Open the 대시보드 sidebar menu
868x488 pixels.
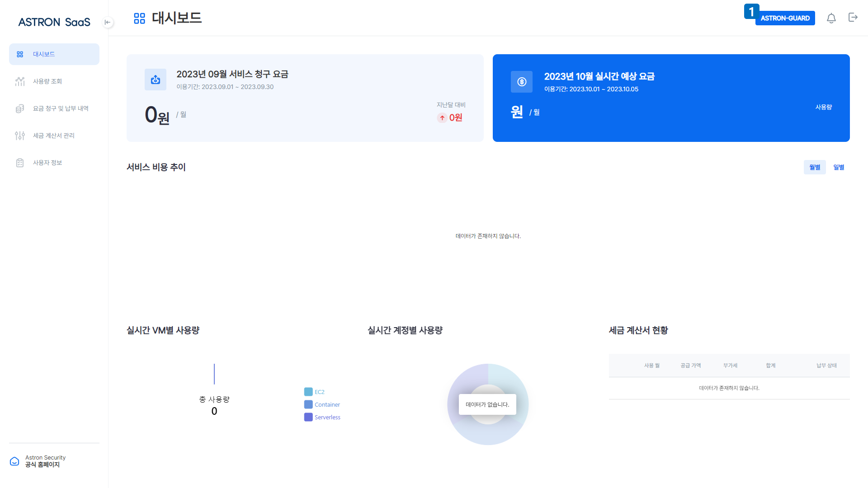coord(54,54)
